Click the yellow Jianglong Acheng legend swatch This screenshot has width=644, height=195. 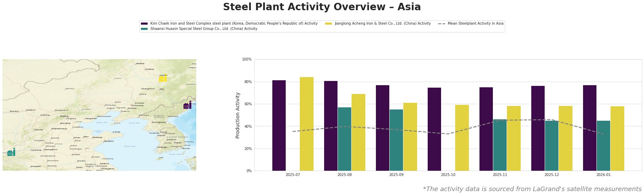(329, 24)
